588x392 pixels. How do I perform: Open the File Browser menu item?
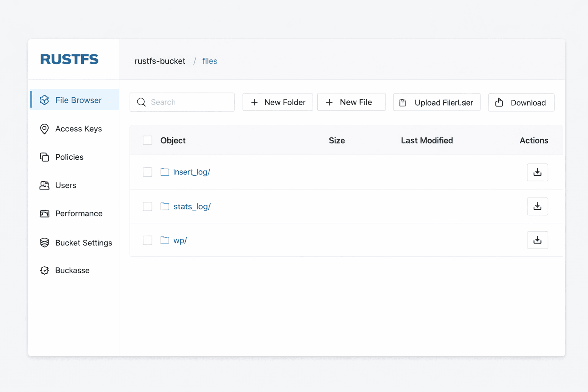[x=78, y=100]
